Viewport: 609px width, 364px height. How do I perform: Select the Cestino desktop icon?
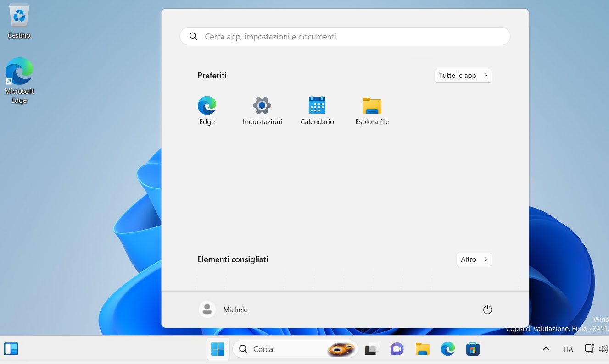(19, 21)
